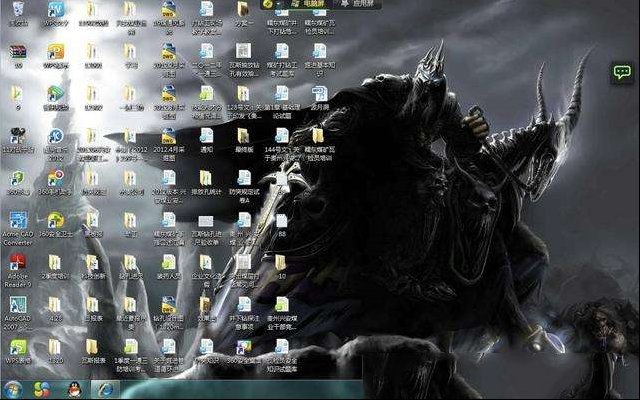Switch to the 电脑屏 desktop tab
The height and width of the screenshot is (400, 640).
click(309, 4)
